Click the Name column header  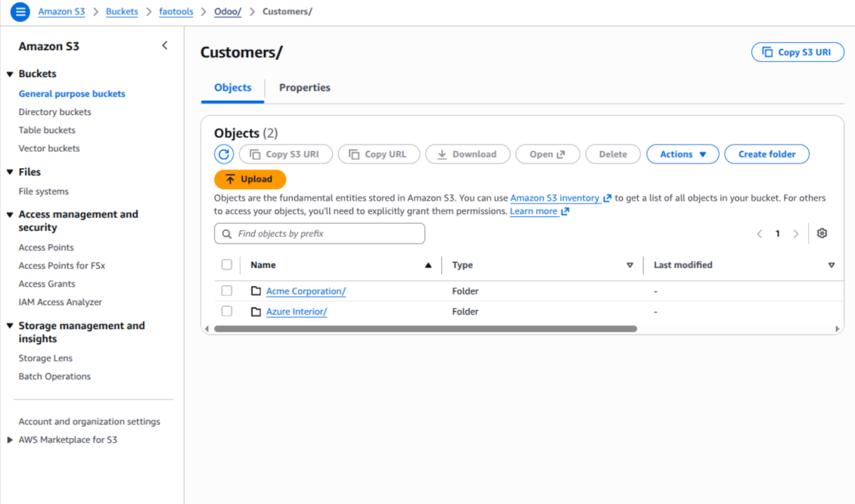(x=263, y=265)
